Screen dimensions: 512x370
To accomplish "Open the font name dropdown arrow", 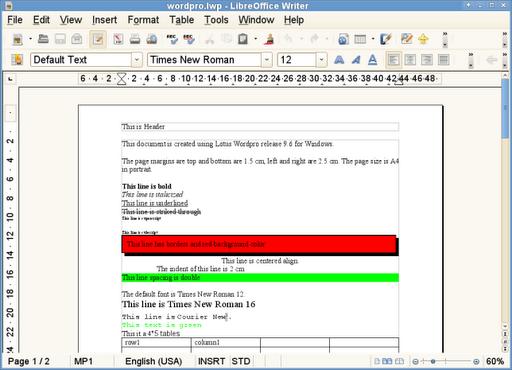I will [267, 60].
